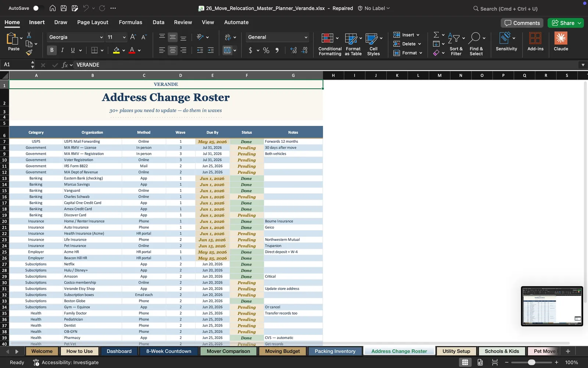Viewport: 588px width, 368px height.
Task: Expand the formula bar chevron
Action: (x=583, y=65)
